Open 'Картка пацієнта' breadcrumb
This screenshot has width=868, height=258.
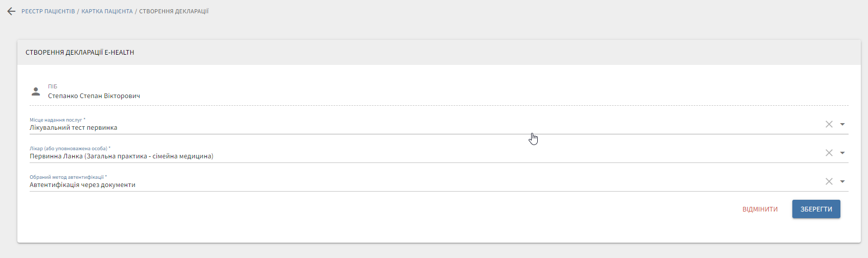pos(107,11)
